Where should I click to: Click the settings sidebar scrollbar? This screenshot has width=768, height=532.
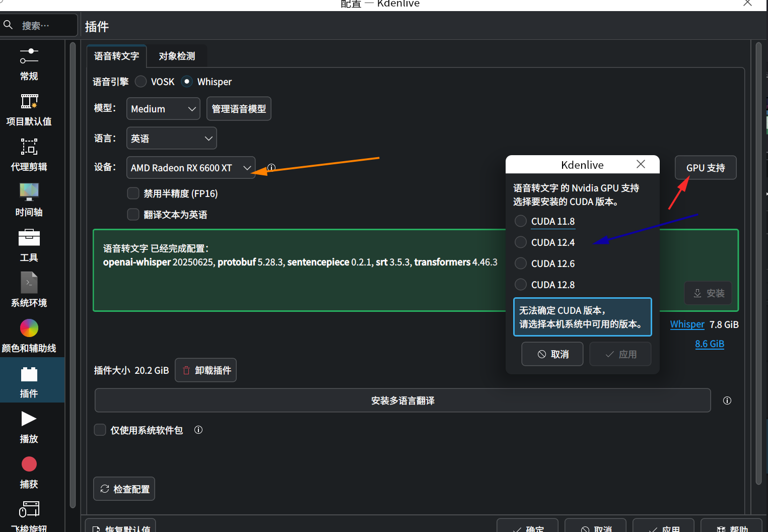click(73, 275)
